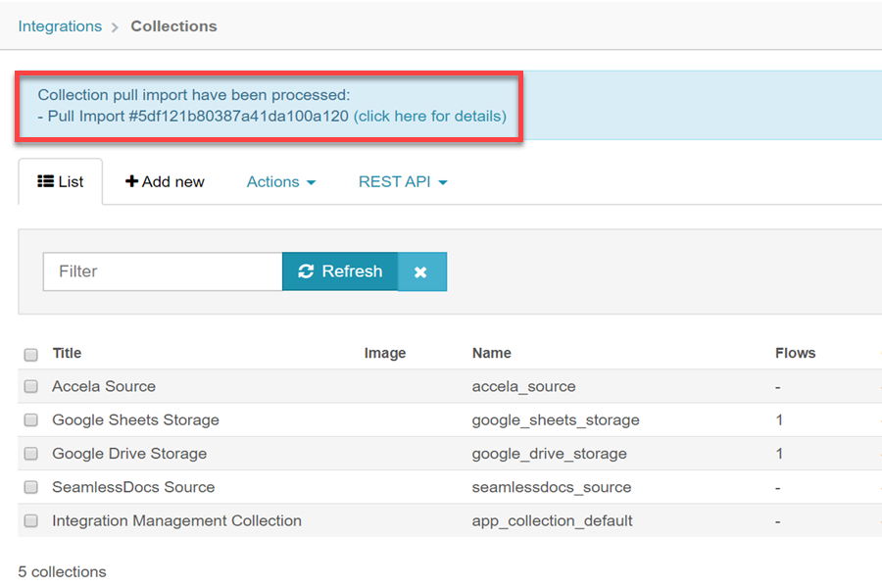Screen dimensions: 882x588
Task: Sort by the Name column header
Action: coord(491,353)
